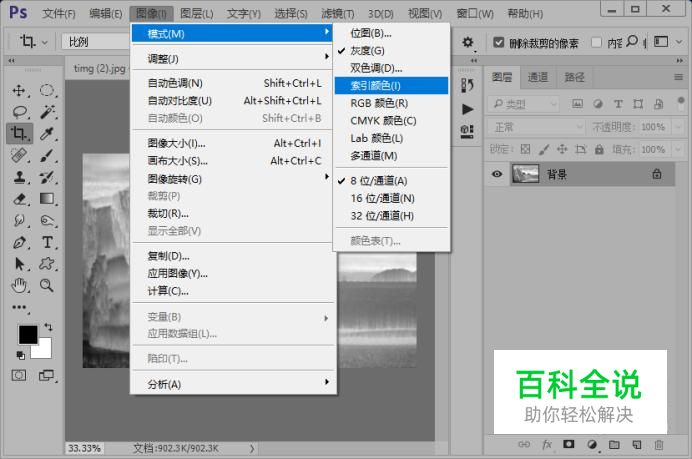Open crop settings gear options
Viewport: 692px width, 459px height.
(467, 42)
